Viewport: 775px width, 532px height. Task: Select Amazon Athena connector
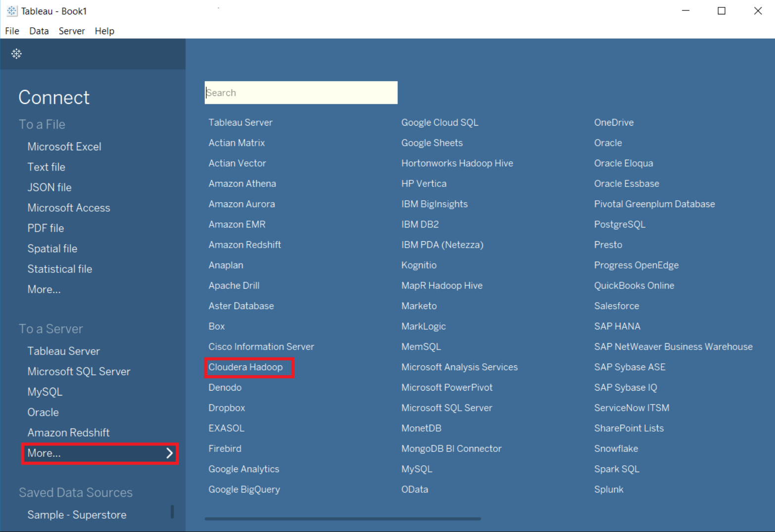pyautogui.click(x=242, y=183)
